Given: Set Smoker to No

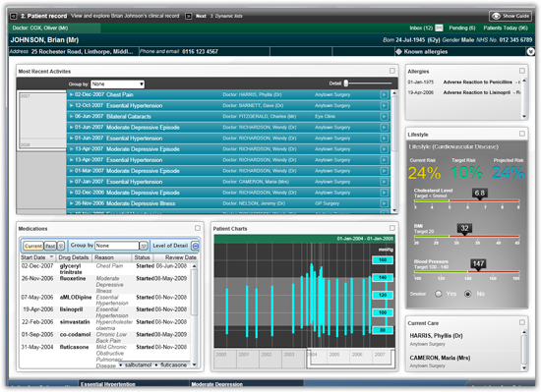Looking at the screenshot, I should pyautogui.click(x=468, y=294).
